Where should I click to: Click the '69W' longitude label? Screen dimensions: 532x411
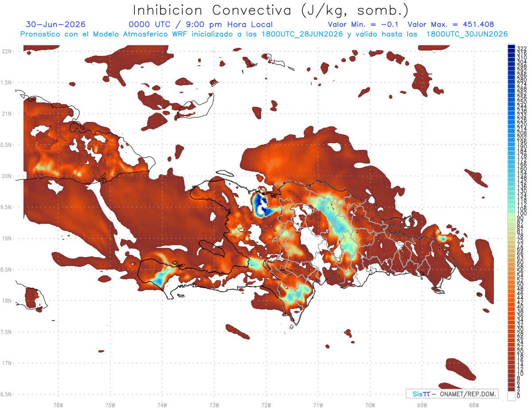pyautogui.click(x=422, y=405)
